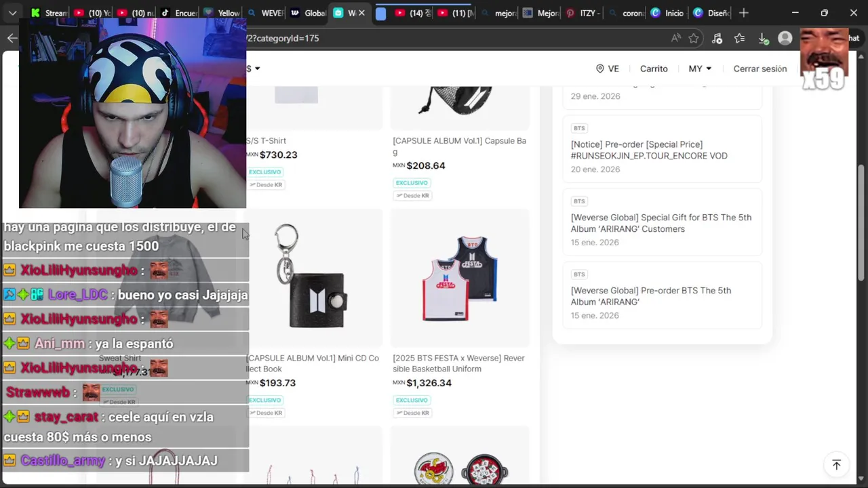Switch to the Yellow tab
Viewport: 868px width, 488px height.
(222, 13)
